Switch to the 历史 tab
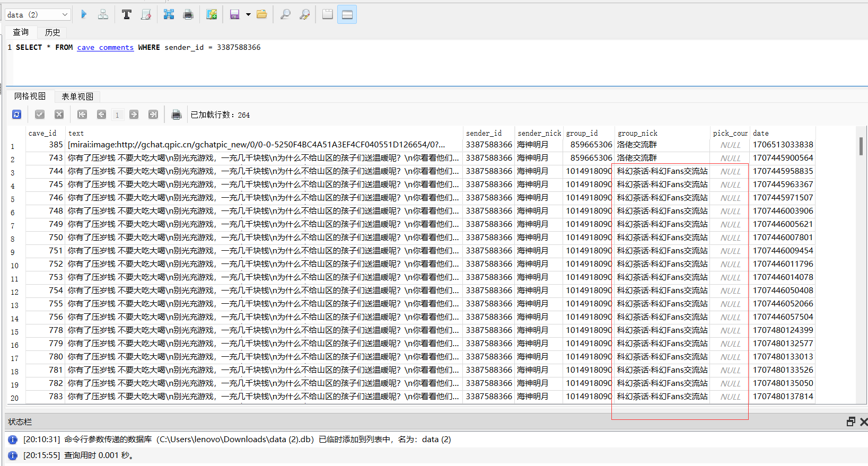 click(52, 32)
